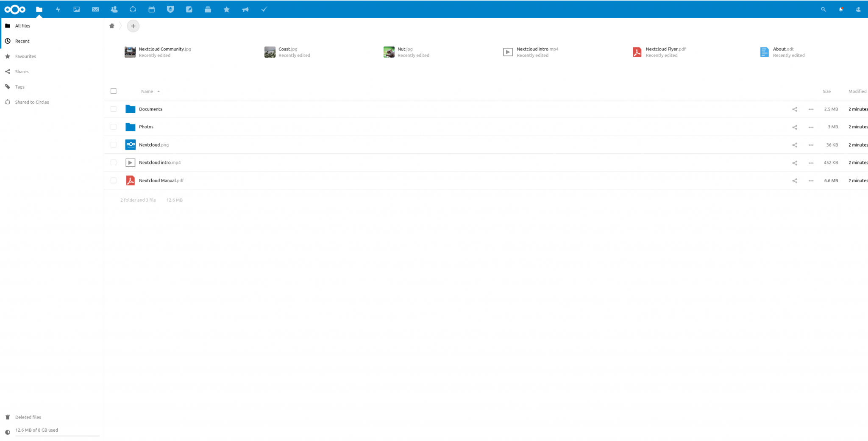
Task: Toggle the select all files checkbox
Action: point(114,91)
